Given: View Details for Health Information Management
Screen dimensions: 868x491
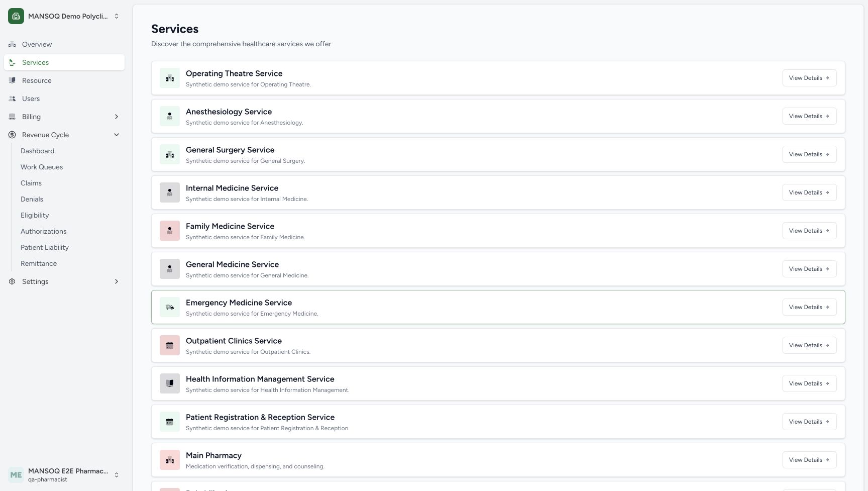Looking at the screenshot, I should click(809, 383).
